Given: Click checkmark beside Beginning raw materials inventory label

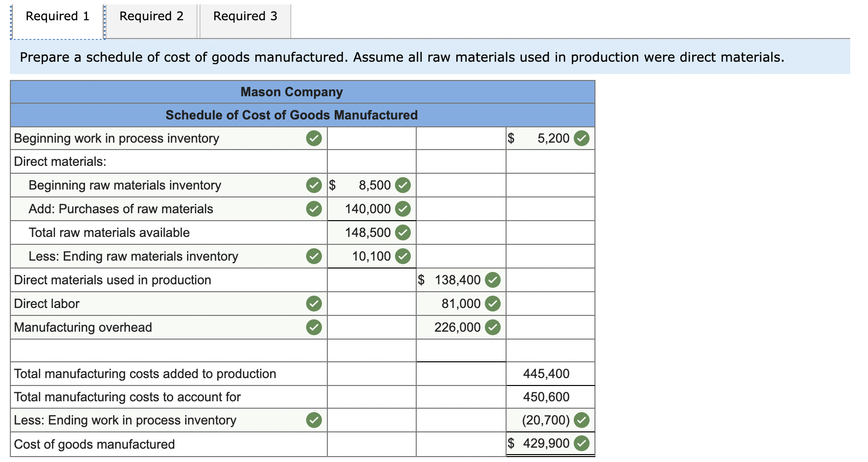Looking at the screenshot, I should tap(314, 185).
